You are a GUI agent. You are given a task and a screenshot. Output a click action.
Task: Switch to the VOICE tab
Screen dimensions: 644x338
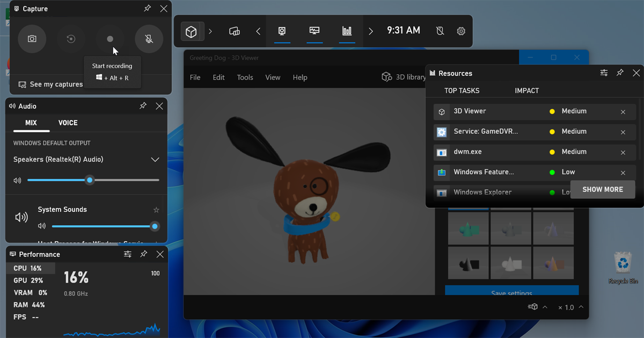coord(68,123)
